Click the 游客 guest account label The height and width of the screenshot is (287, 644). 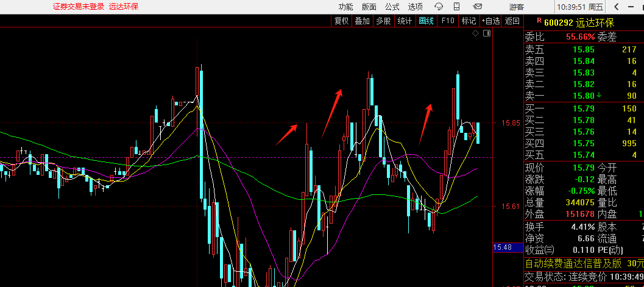click(516, 7)
